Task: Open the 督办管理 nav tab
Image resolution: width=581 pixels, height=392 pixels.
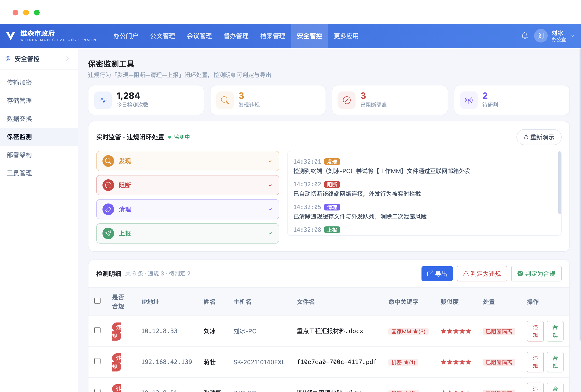Action: click(x=236, y=36)
